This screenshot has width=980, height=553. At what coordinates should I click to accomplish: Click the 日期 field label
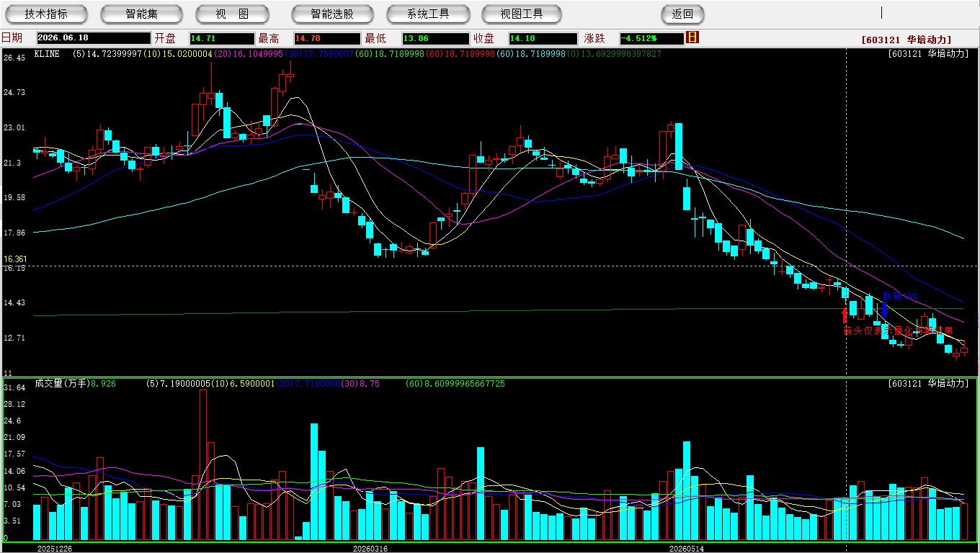tap(12, 38)
